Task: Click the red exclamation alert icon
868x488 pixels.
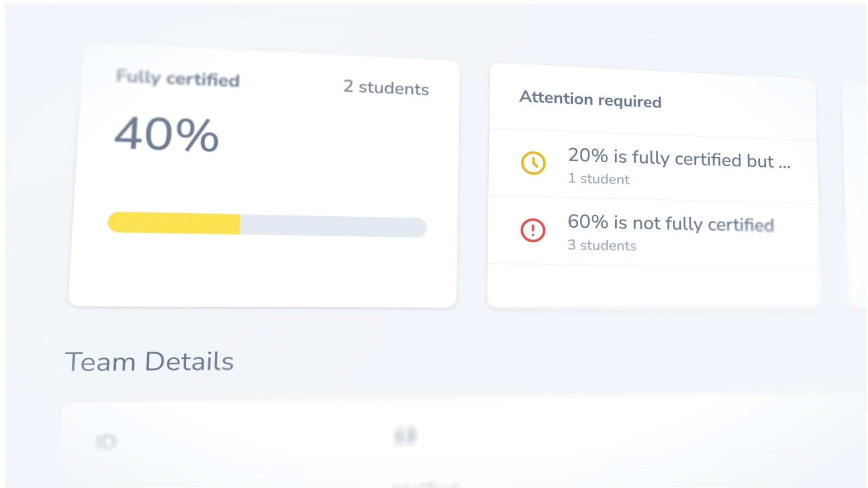Action: (x=533, y=230)
